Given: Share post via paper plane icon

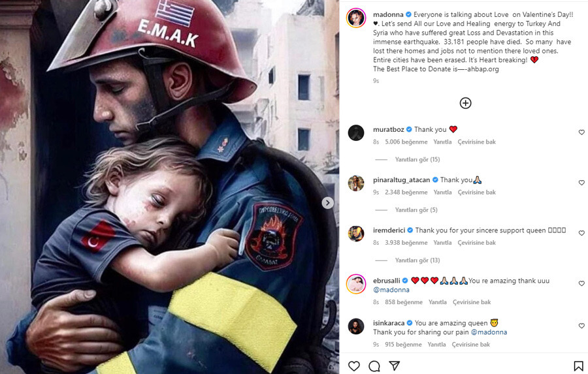Looking at the screenshot, I should point(394,366).
